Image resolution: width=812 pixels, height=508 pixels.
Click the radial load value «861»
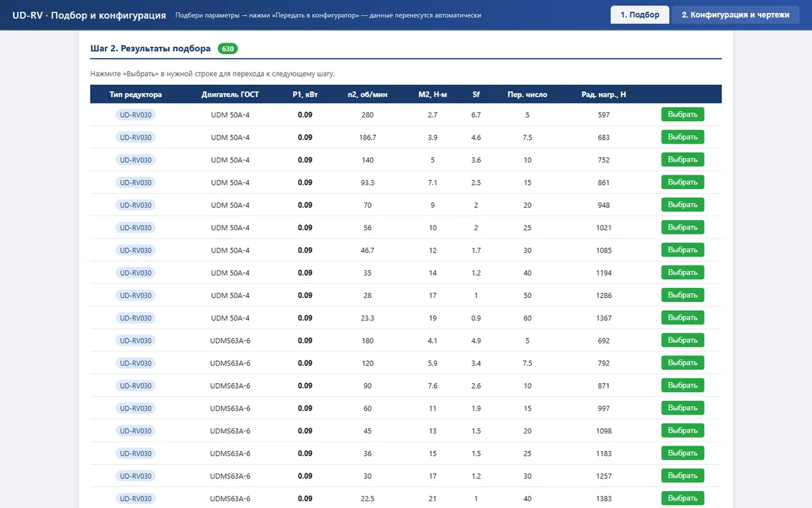pyautogui.click(x=604, y=183)
